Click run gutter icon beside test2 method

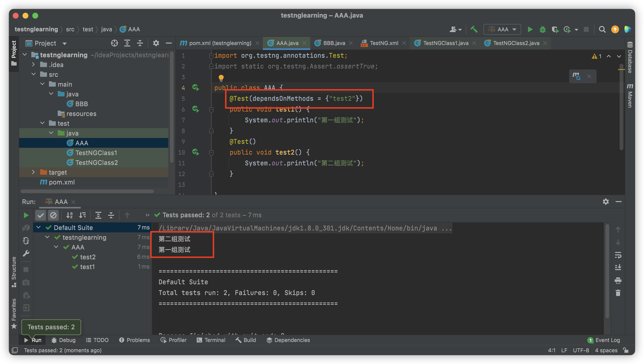pos(196,152)
